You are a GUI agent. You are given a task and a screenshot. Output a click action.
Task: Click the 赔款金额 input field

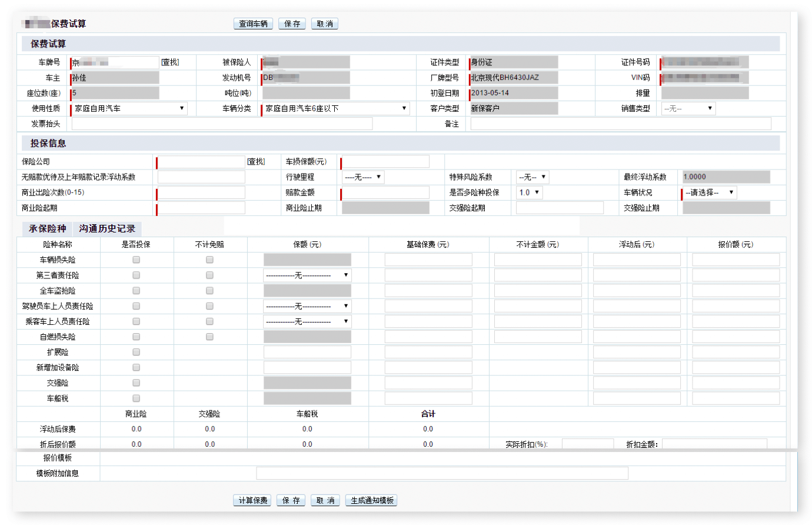385,192
